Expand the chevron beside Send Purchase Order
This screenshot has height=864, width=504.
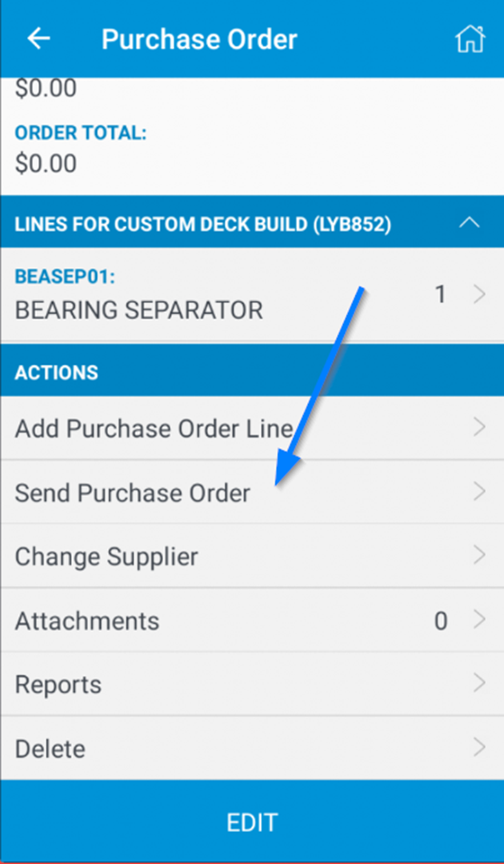click(x=481, y=492)
